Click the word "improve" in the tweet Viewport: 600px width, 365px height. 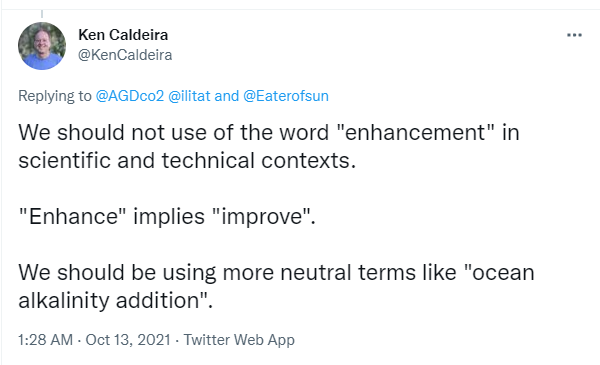pyautogui.click(x=262, y=217)
